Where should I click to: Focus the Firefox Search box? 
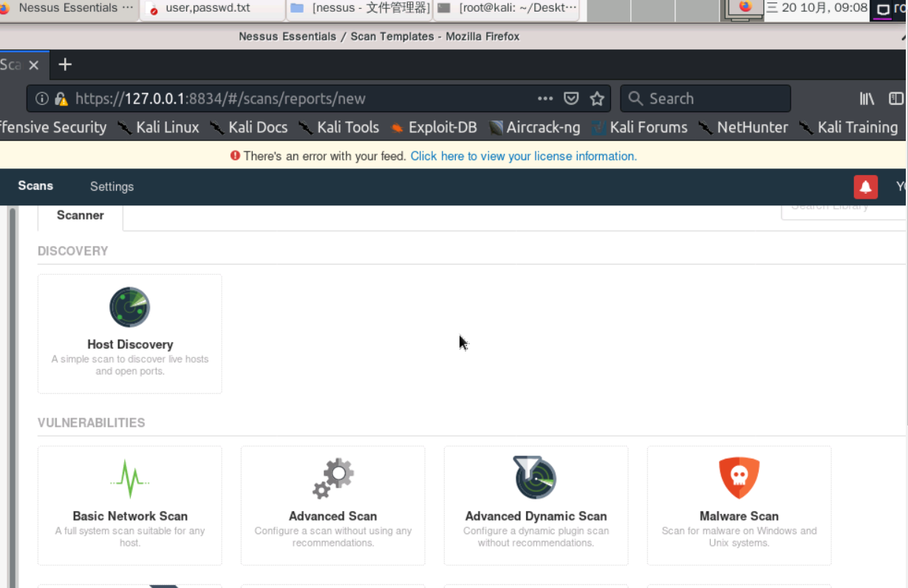(x=705, y=99)
